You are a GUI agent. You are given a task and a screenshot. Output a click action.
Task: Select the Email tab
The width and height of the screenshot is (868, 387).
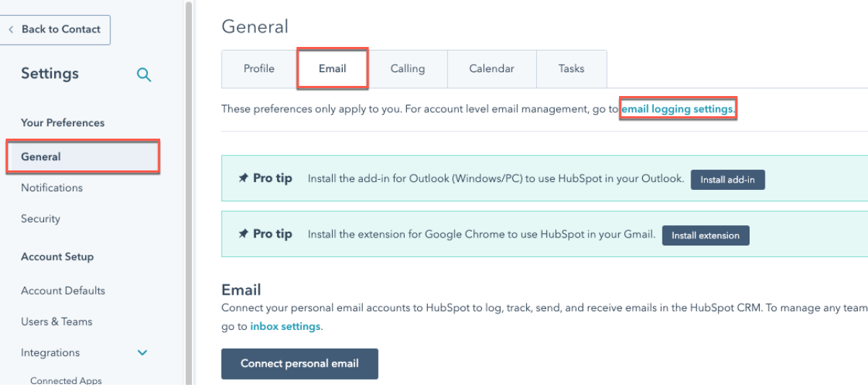[x=333, y=69]
